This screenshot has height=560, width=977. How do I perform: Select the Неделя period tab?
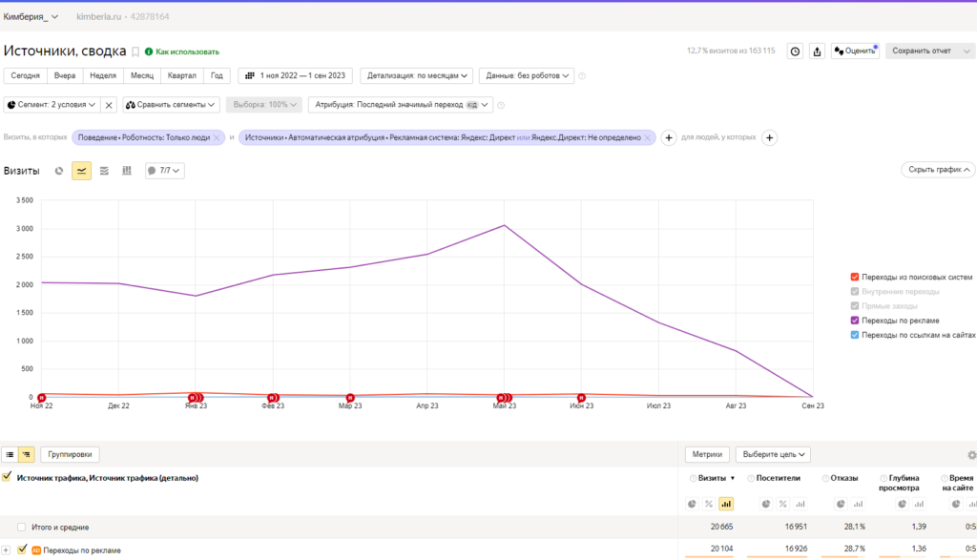point(103,76)
